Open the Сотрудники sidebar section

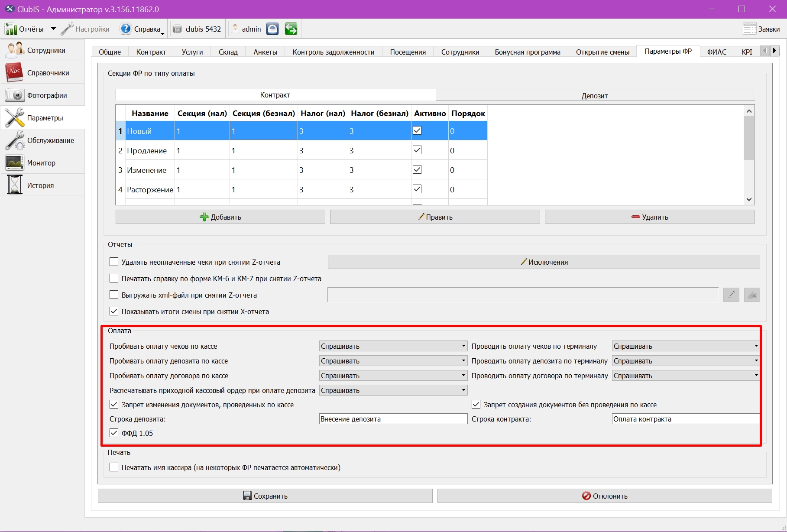pos(42,50)
